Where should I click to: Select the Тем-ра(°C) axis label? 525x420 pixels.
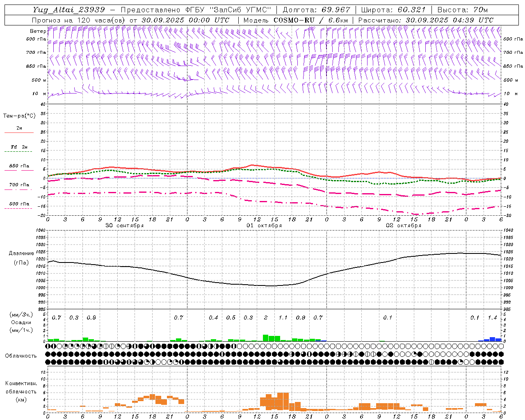click(19, 116)
